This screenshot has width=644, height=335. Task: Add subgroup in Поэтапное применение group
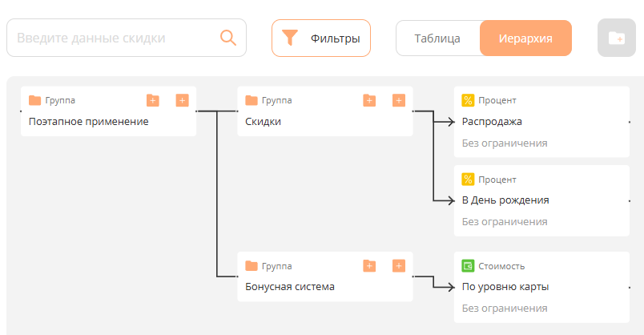tap(152, 100)
